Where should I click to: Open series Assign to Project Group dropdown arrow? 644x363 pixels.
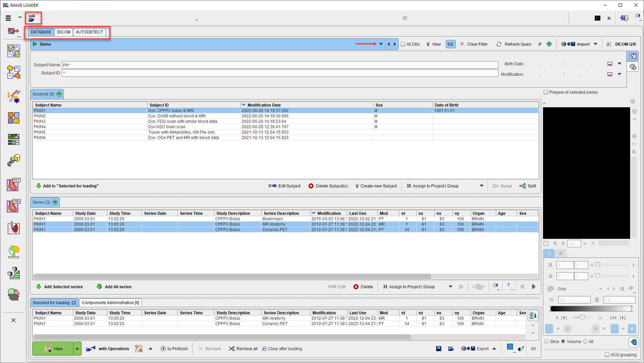coord(450,287)
